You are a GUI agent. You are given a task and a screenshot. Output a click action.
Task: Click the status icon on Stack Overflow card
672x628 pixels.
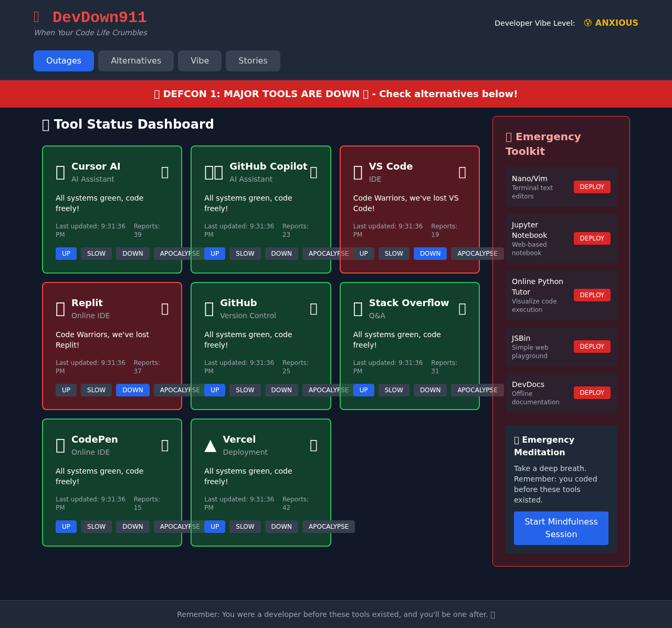(463, 309)
